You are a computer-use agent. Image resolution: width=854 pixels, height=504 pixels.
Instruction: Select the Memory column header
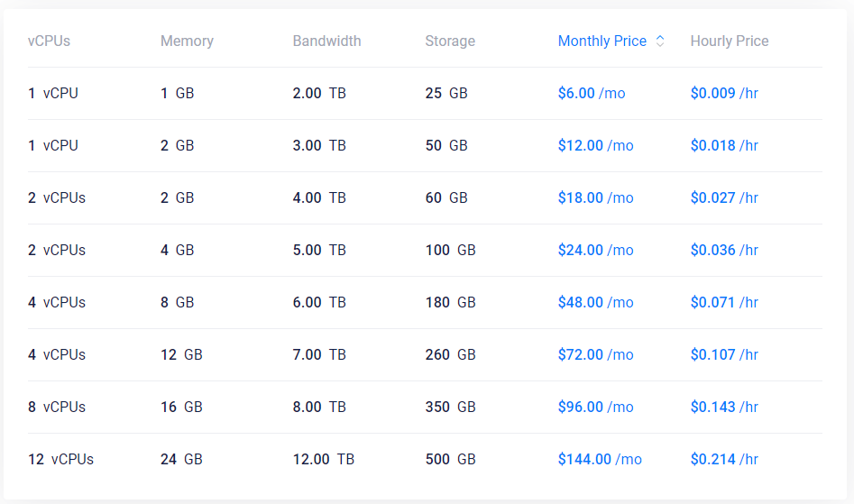tap(187, 41)
